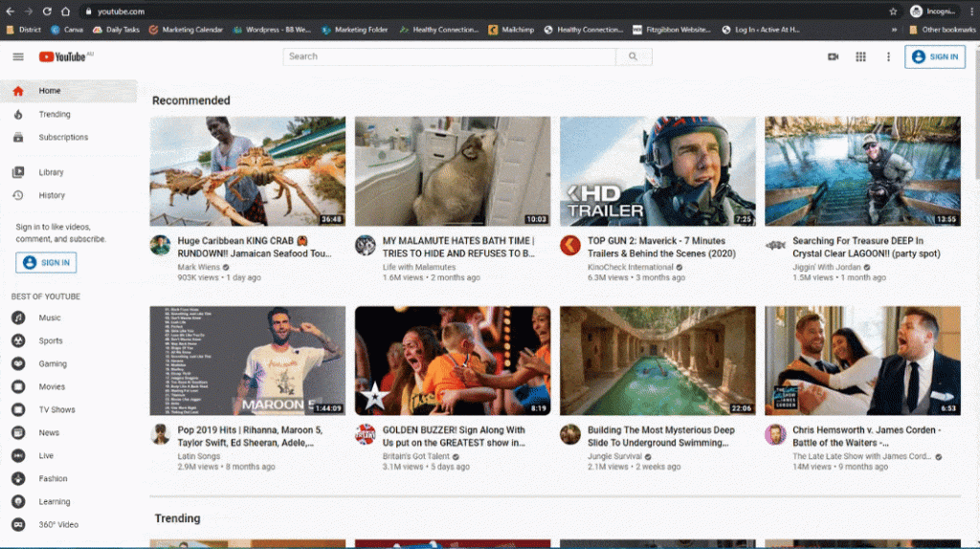The width and height of the screenshot is (980, 549).
Task: Click the Live category icon
Action: tap(18, 456)
